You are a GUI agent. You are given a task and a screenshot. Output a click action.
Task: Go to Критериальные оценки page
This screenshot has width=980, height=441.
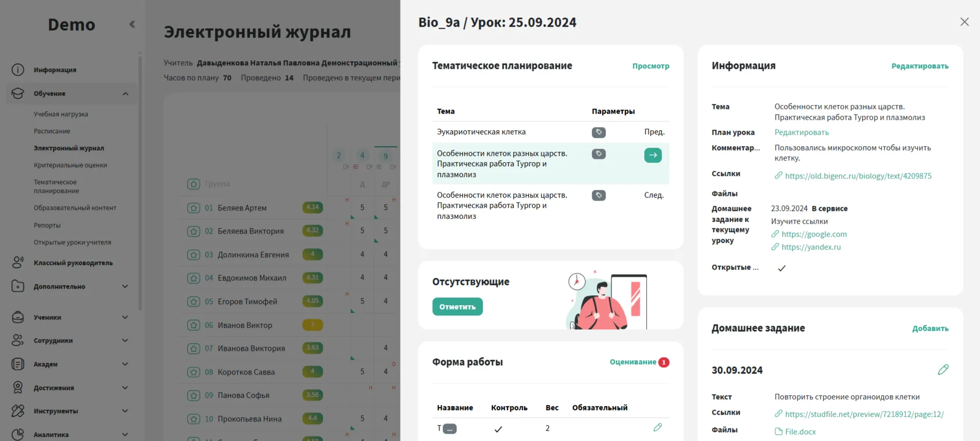[x=70, y=165]
